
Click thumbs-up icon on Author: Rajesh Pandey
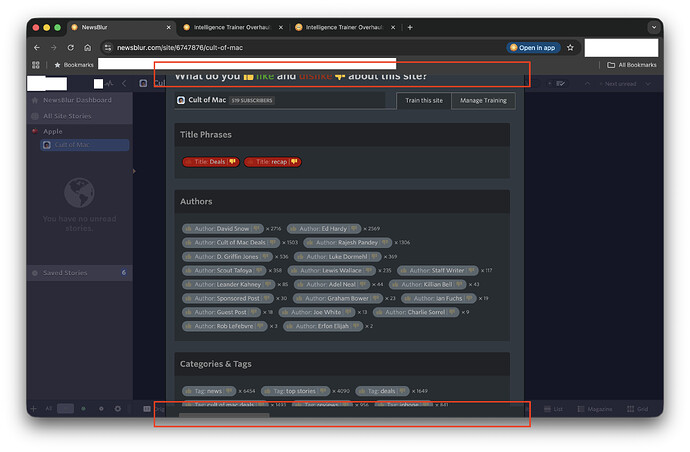[309, 242]
